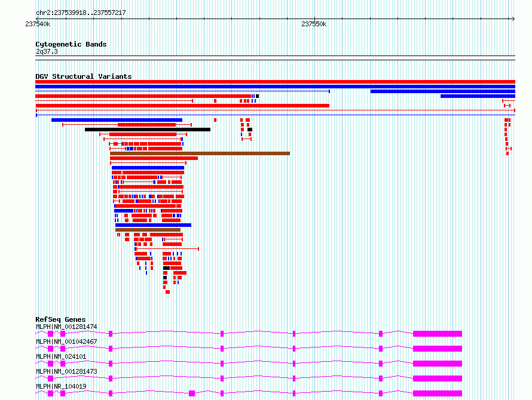Click the right arrowhead of the ruler

coord(513,19)
